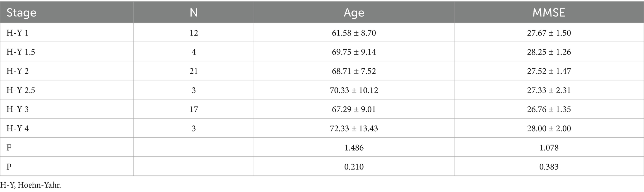Image resolution: width=644 pixels, height=192 pixels.
Task: Click MMSE value 26.76 ± 1.35
Action: tap(549, 109)
